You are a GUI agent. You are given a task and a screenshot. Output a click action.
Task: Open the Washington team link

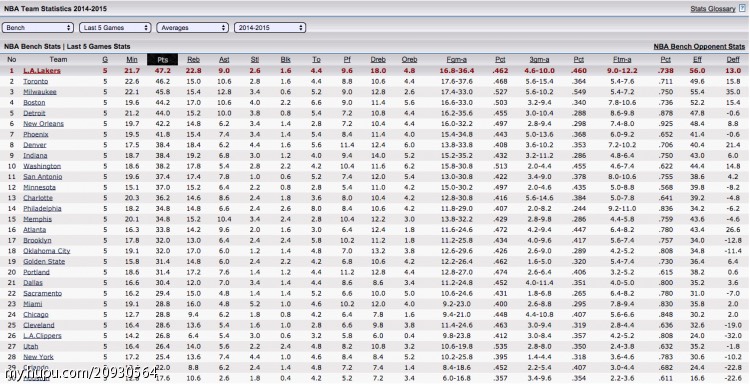point(42,166)
